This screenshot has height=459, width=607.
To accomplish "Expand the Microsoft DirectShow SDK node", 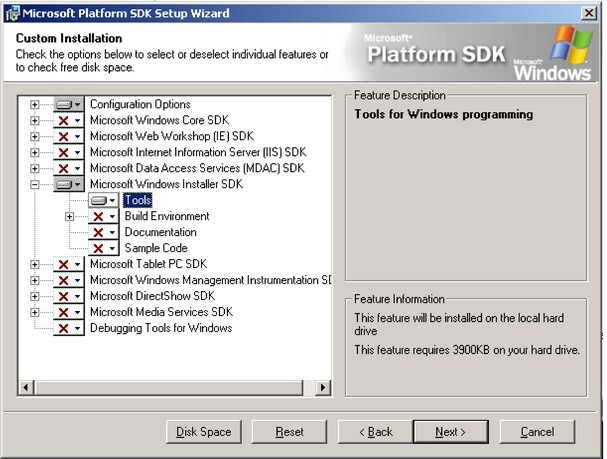I will [34, 296].
